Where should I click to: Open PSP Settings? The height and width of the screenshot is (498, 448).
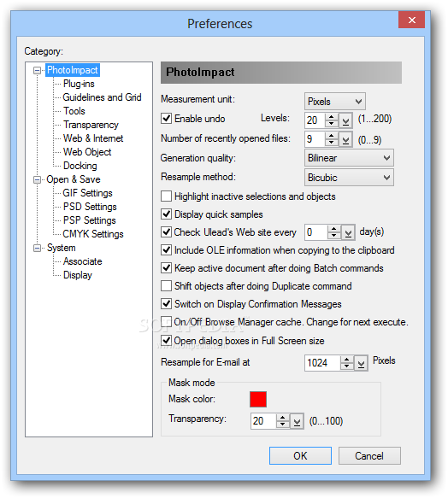[90, 220]
